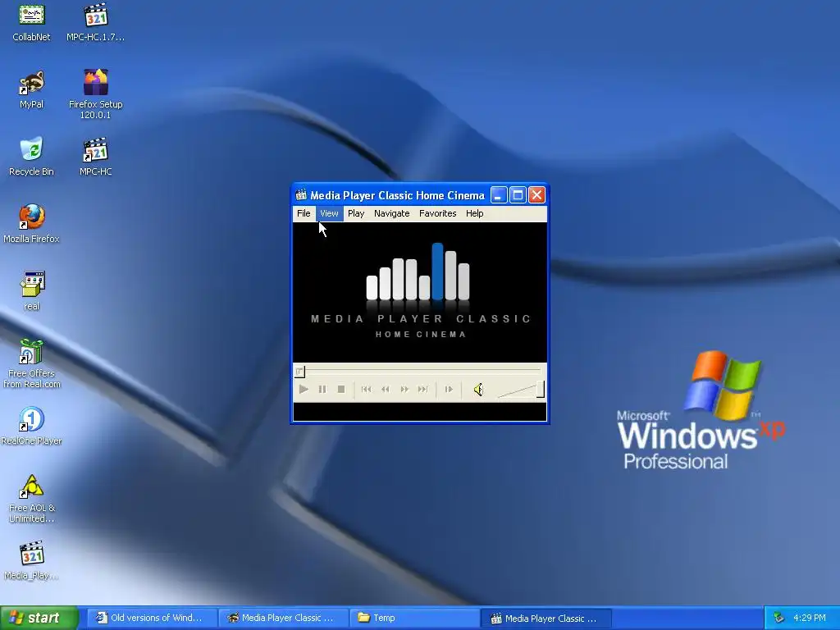Open the Navigate menu

[x=391, y=213]
